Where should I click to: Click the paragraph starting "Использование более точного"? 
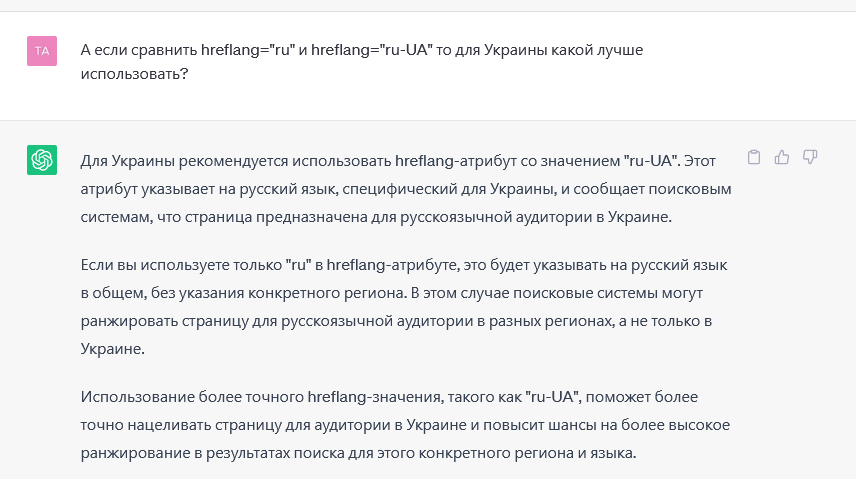400,425
